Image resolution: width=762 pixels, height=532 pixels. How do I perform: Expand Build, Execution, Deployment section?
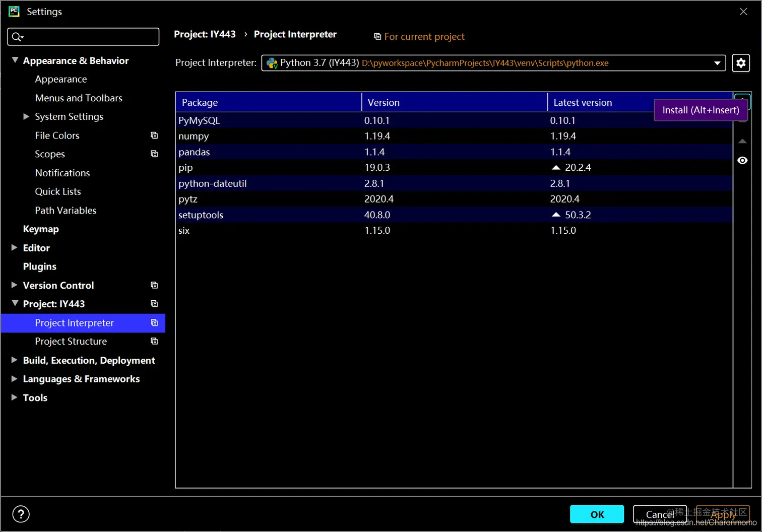point(14,360)
